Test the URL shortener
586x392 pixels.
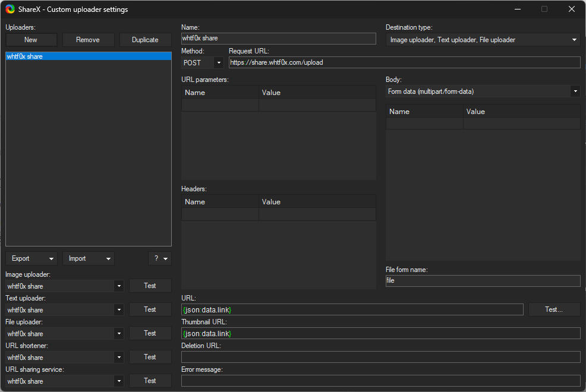point(150,357)
